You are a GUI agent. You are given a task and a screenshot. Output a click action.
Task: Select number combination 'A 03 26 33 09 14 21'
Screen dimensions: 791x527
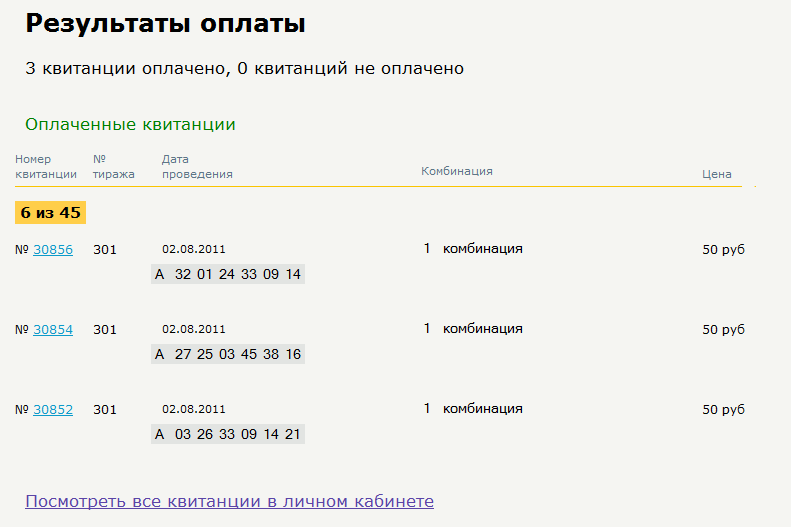228,434
